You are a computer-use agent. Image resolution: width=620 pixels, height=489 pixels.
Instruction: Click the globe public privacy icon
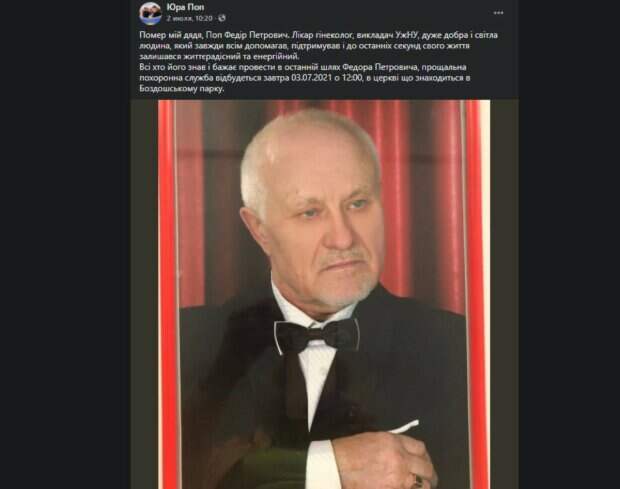[x=222, y=18]
